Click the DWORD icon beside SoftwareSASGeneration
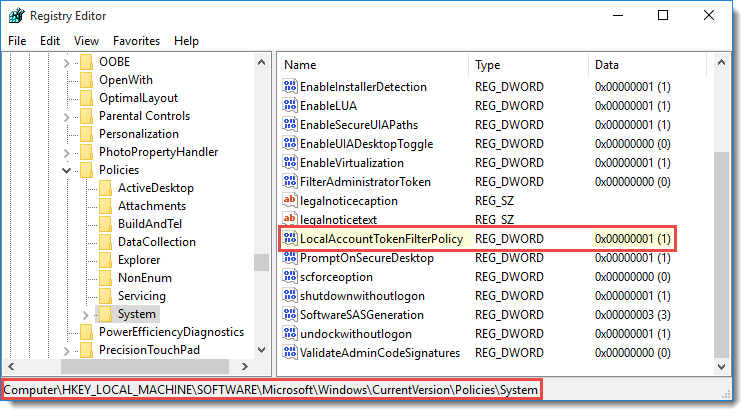 (290, 315)
